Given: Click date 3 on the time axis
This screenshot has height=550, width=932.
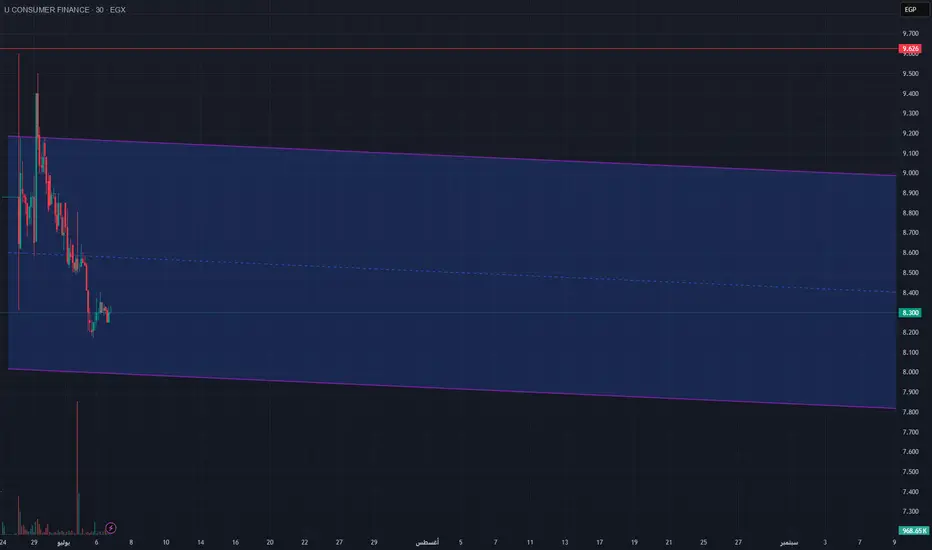Looking at the screenshot, I should tap(825, 542).
